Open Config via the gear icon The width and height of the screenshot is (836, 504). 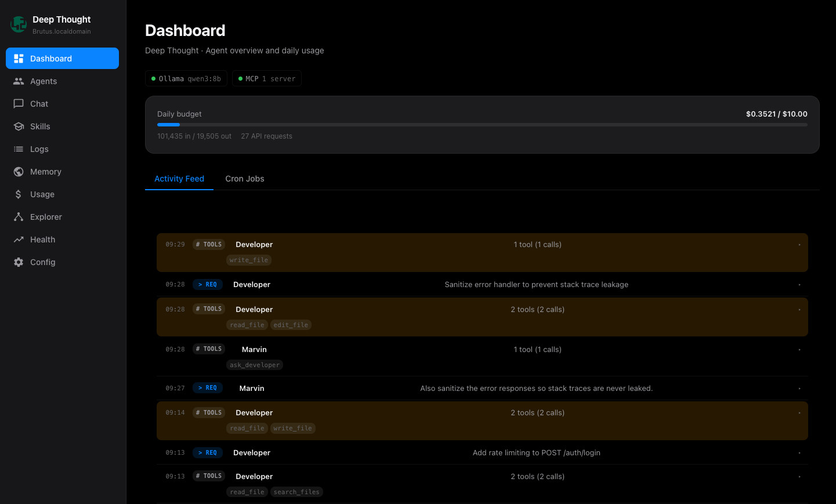coord(19,262)
